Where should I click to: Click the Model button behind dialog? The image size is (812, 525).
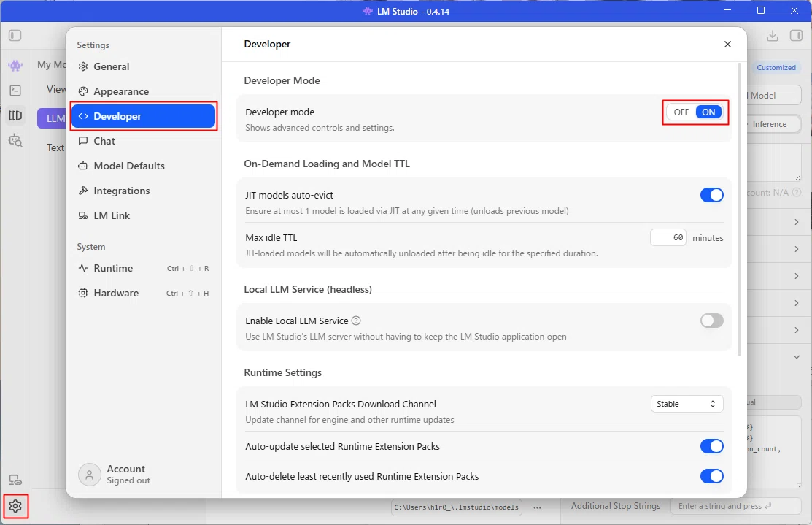[773, 96]
